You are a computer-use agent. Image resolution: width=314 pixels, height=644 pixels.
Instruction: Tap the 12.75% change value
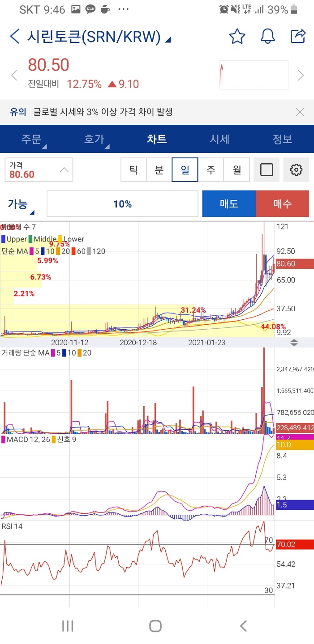[x=84, y=84]
